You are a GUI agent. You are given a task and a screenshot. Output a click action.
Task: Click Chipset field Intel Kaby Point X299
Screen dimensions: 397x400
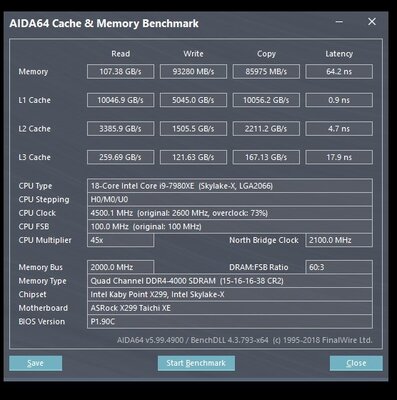(230, 294)
